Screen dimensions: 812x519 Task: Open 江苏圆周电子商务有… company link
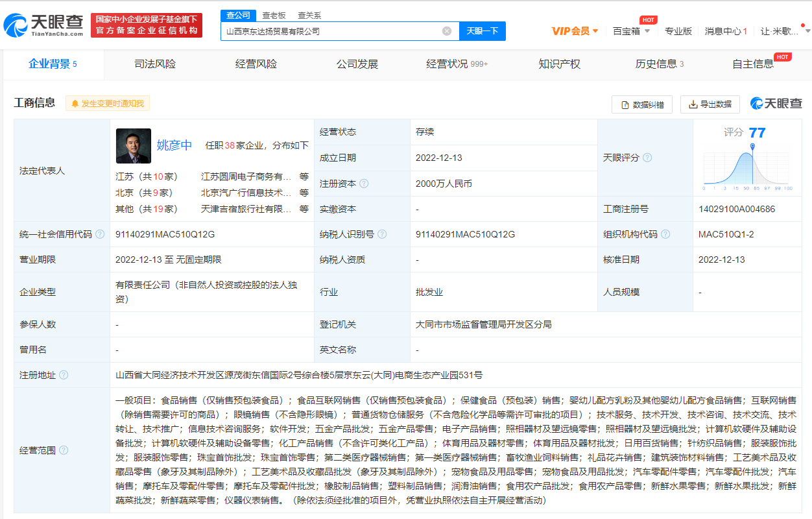pos(246,176)
